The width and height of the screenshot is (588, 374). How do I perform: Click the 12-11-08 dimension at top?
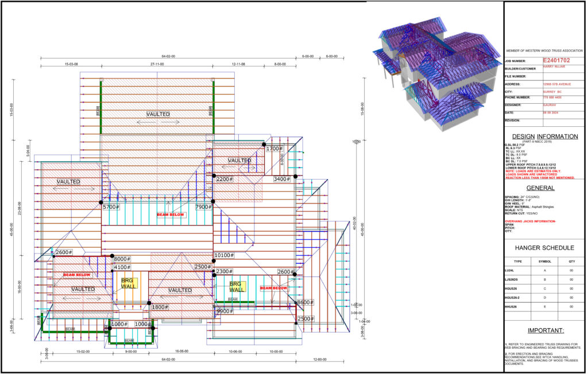pyautogui.click(x=238, y=64)
